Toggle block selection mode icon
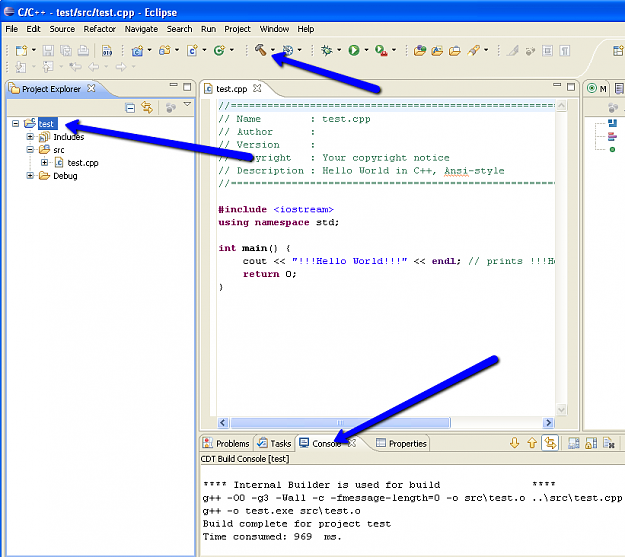625x557 pixels. point(547,51)
